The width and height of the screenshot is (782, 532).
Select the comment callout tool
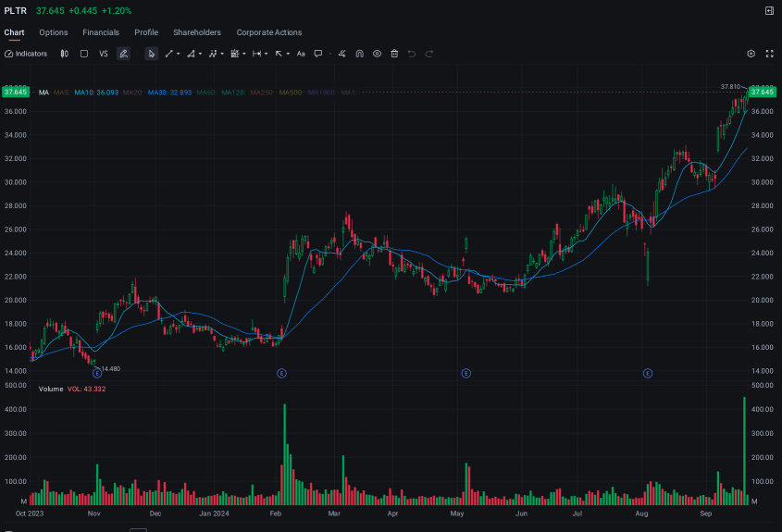317,54
